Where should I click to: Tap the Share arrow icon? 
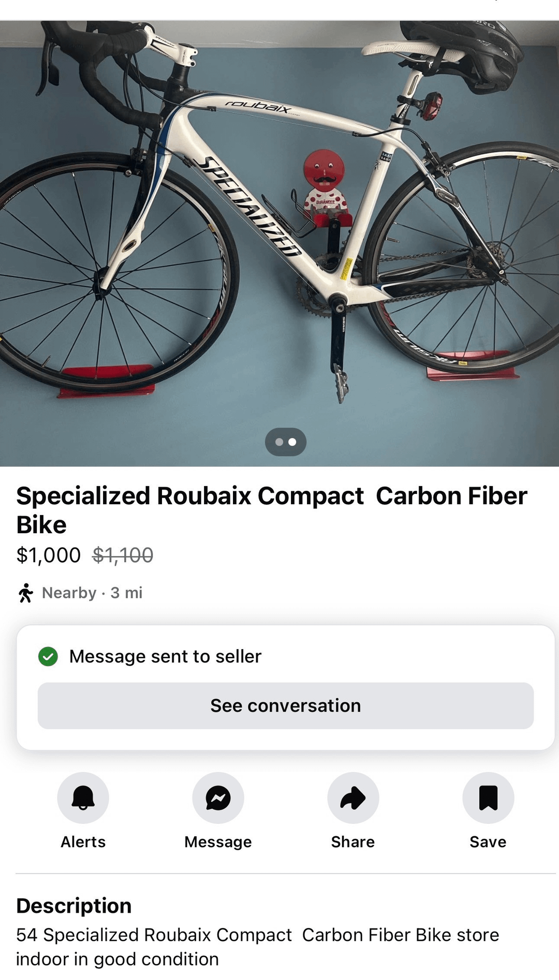(353, 797)
